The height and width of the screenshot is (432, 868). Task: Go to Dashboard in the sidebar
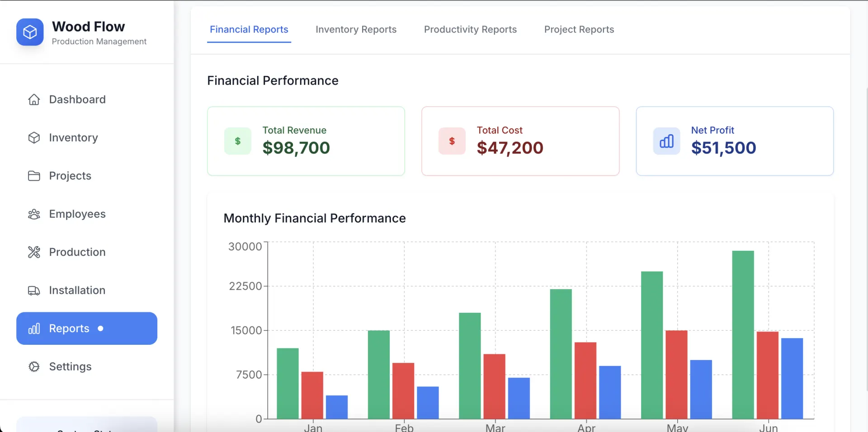coord(77,99)
